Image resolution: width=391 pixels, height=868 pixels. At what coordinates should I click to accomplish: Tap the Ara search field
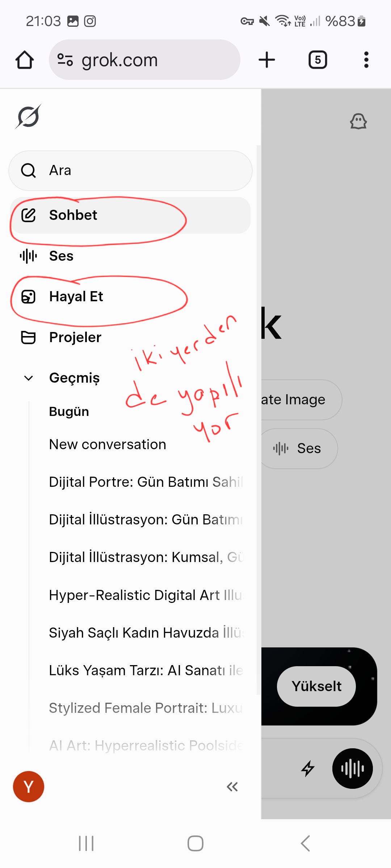click(130, 170)
